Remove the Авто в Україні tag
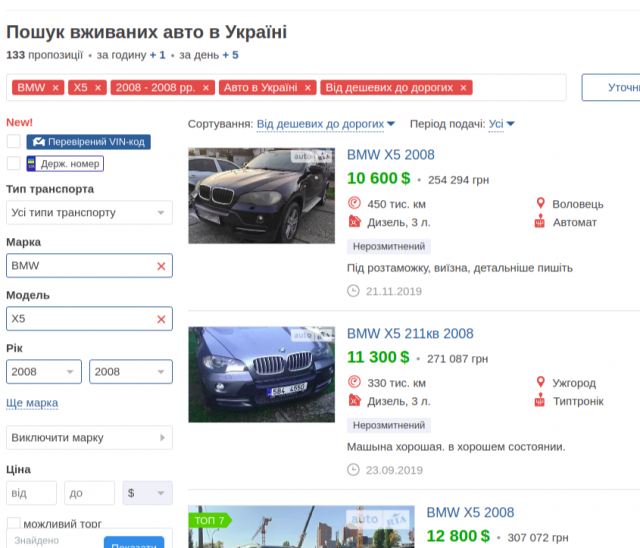This screenshot has height=548, width=640. coord(308,88)
